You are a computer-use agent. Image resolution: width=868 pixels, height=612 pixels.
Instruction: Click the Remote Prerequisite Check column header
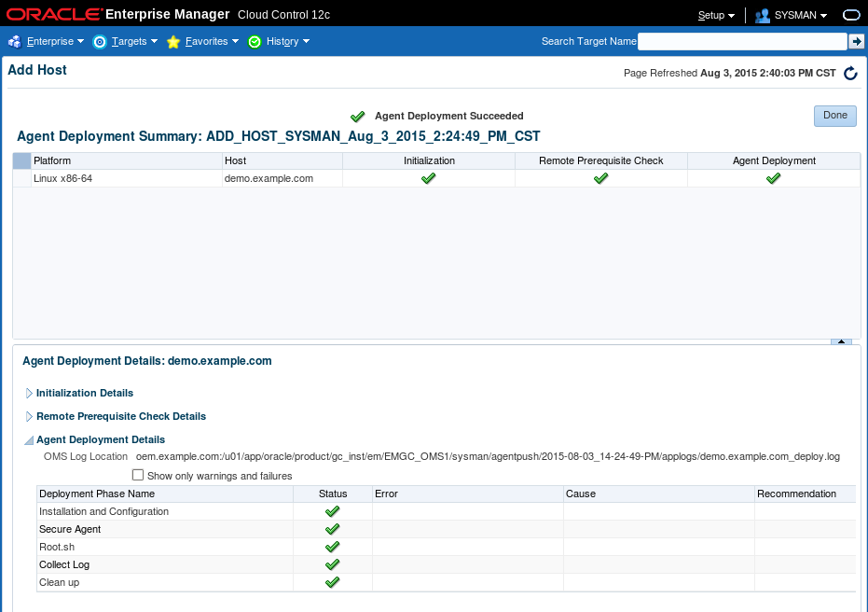click(600, 161)
